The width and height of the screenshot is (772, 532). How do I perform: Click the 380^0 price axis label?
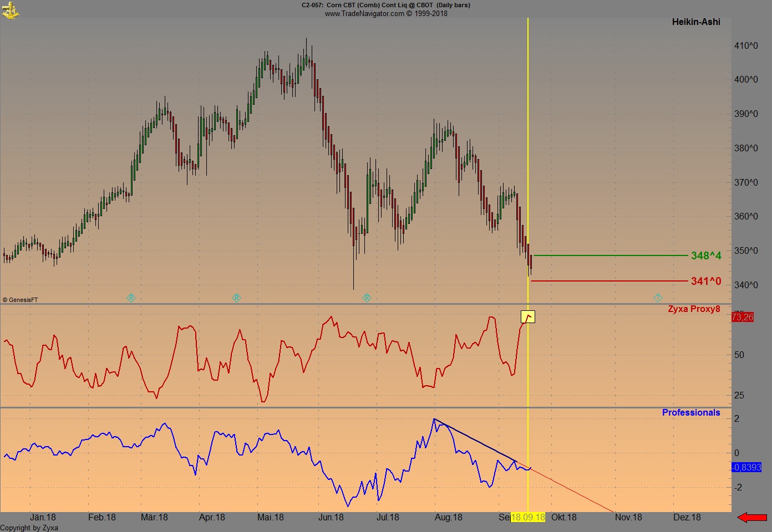click(x=746, y=148)
